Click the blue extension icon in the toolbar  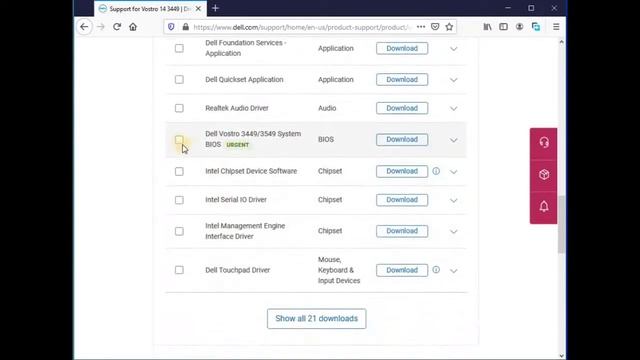(536, 27)
